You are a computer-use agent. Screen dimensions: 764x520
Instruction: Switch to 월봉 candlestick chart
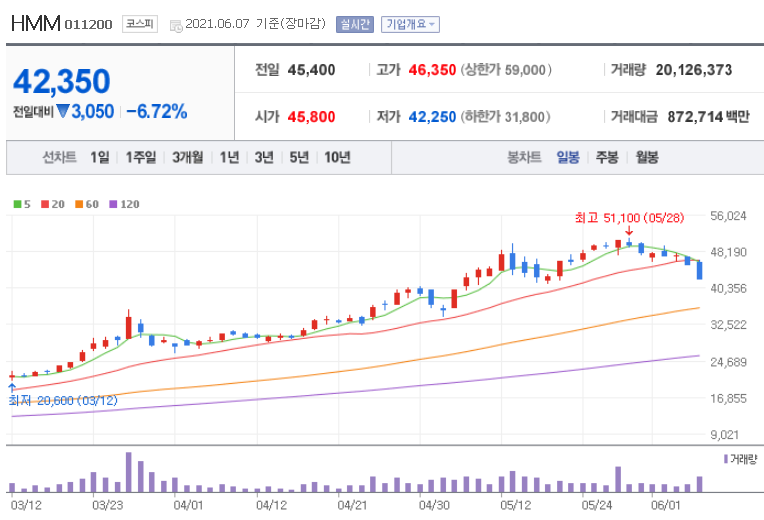[x=647, y=157]
